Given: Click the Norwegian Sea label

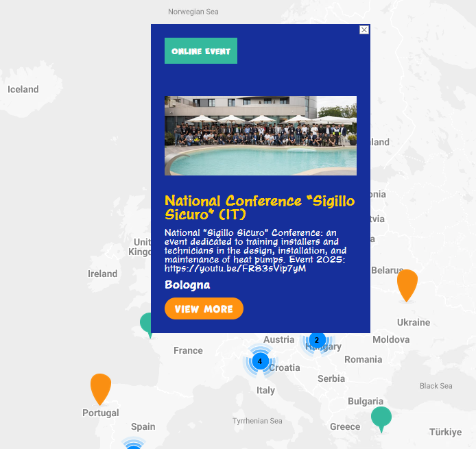Looking at the screenshot, I should tap(193, 12).
